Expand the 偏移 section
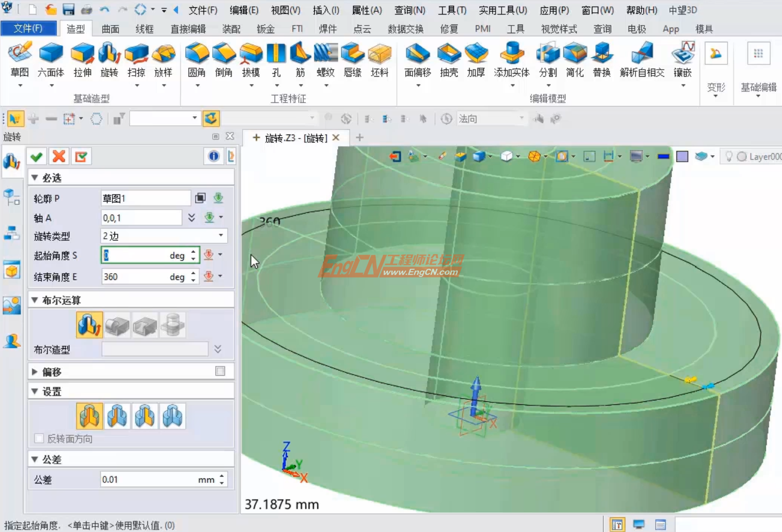The image size is (782, 532). tap(35, 372)
